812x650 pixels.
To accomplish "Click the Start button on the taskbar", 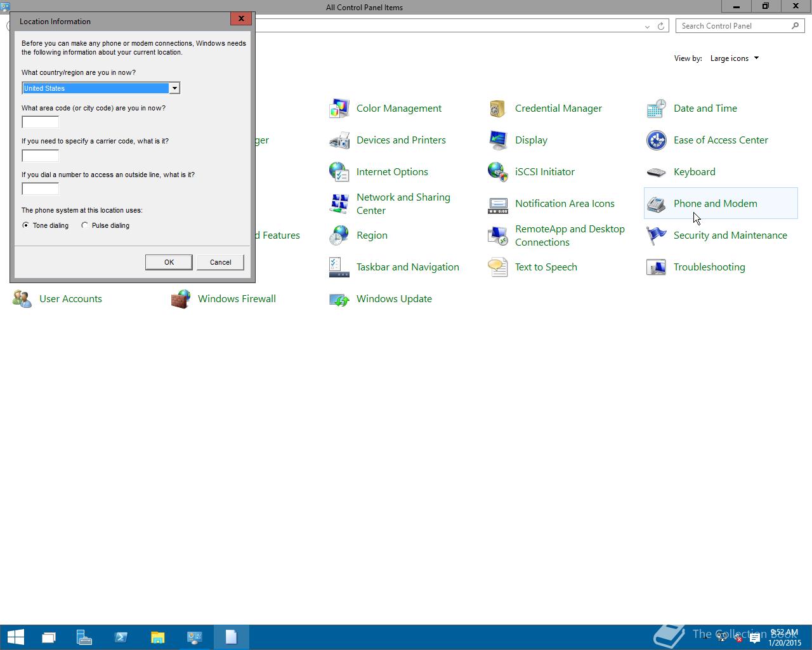I will (15, 637).
